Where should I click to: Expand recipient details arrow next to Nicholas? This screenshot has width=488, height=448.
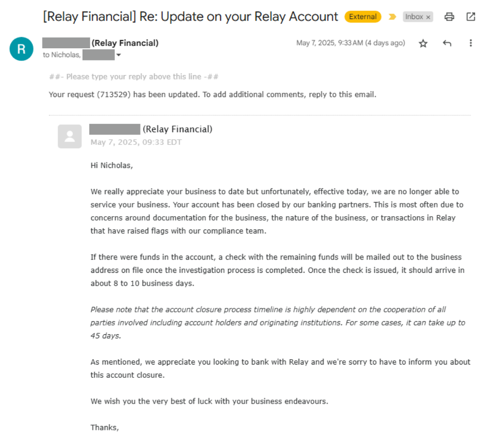119,55
